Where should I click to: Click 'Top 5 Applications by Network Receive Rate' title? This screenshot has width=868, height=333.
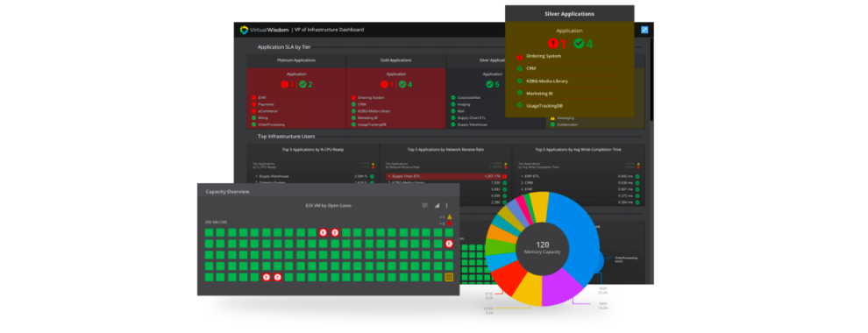pyautogui.click(x=445, y=149)
